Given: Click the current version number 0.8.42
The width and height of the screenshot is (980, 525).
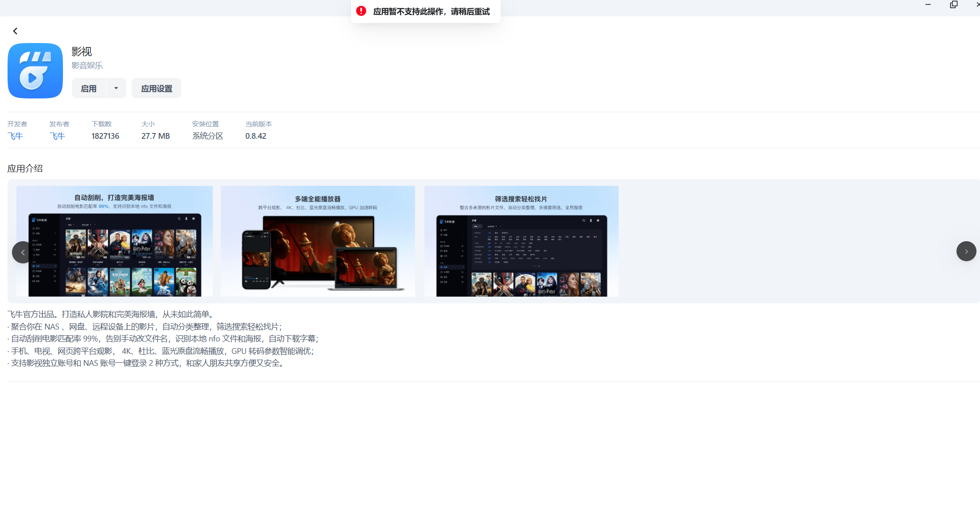Looking at the screenshot, I should 256,136.
